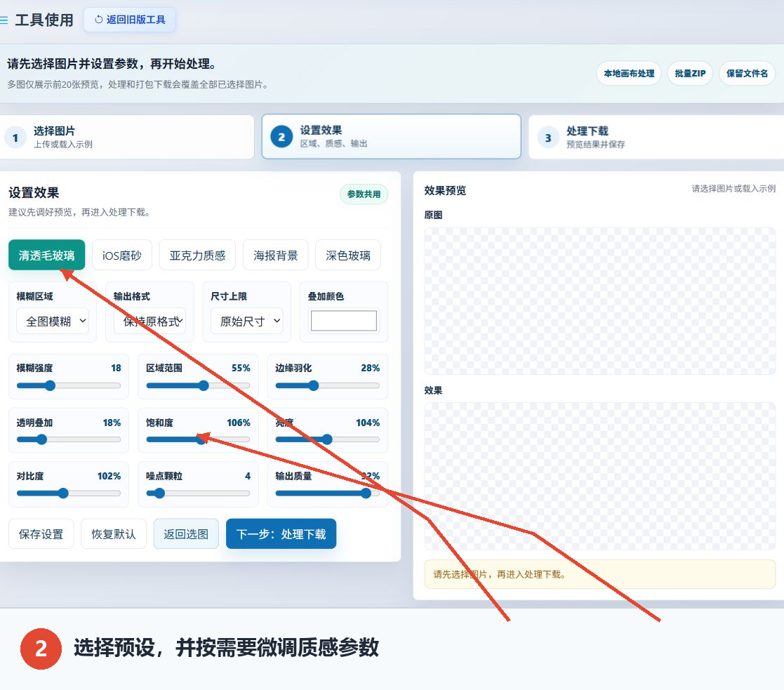Select step 2 设置效果 tab

tap(391, 136)
